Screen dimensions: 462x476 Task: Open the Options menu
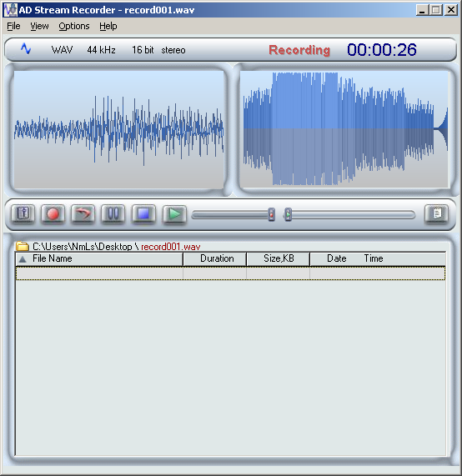[x=74, y=27]
